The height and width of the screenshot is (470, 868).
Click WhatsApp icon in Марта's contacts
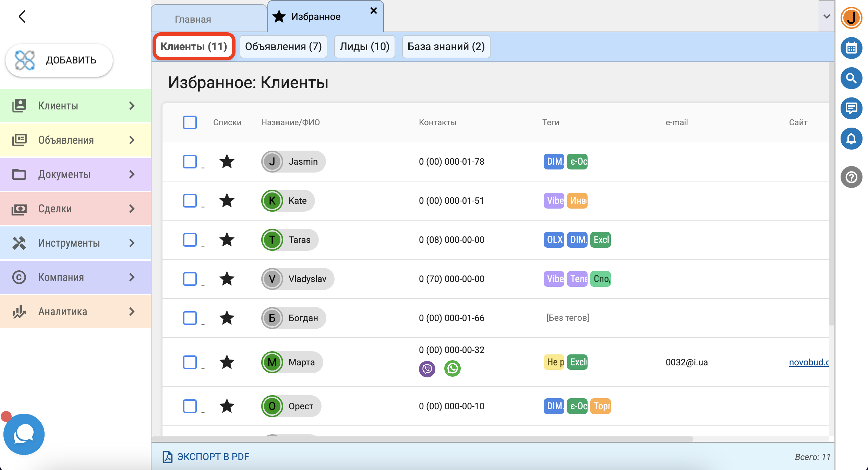452,369
